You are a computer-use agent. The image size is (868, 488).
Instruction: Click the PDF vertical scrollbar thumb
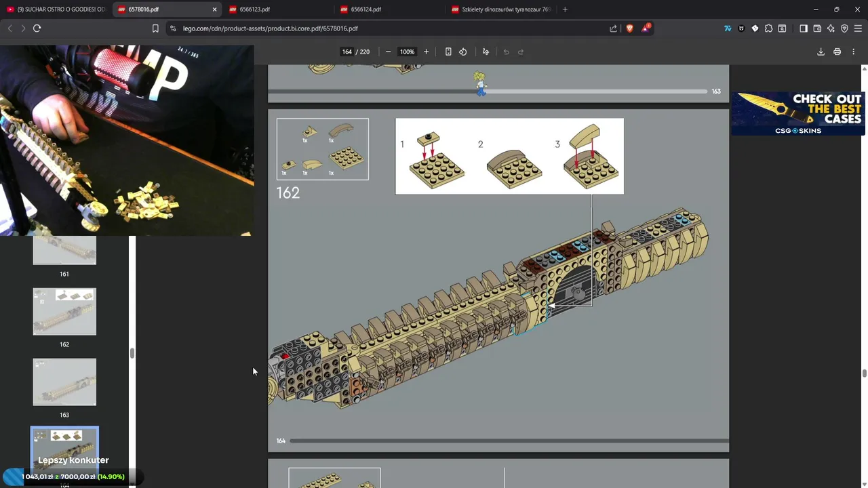(x=864, y=374)
